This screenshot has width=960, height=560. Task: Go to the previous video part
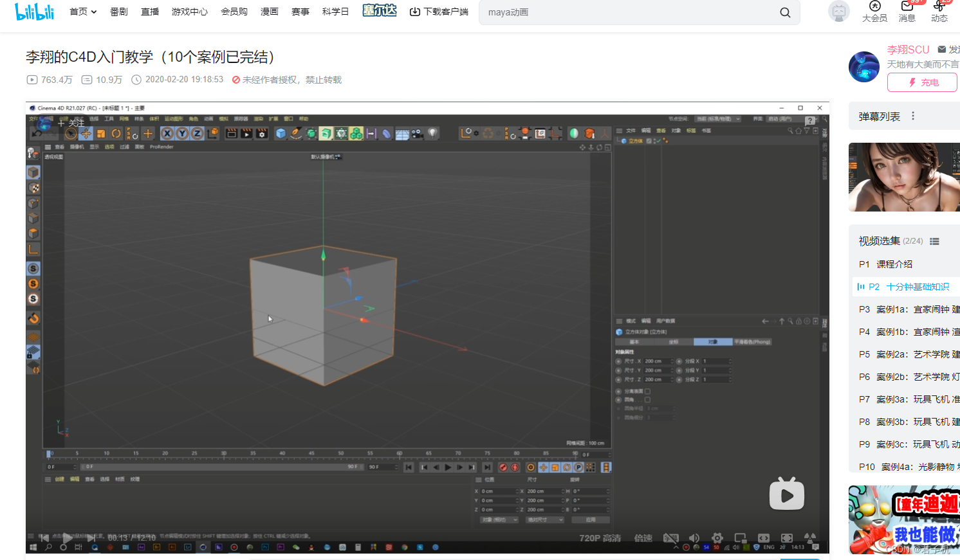coord(44,537)
